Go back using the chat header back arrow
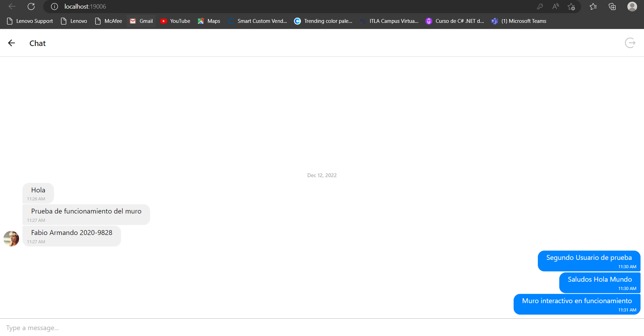This screenshot has height=336, width=644. pos(11,43)
